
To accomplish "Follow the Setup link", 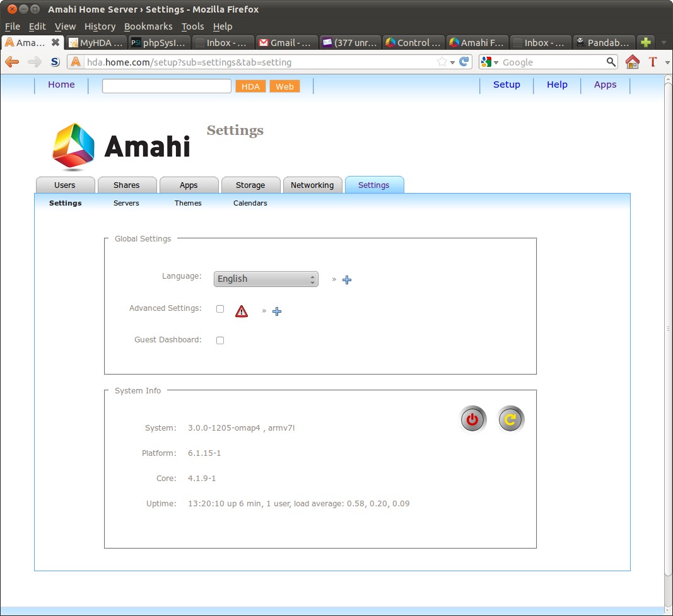I will pos(507,84).
